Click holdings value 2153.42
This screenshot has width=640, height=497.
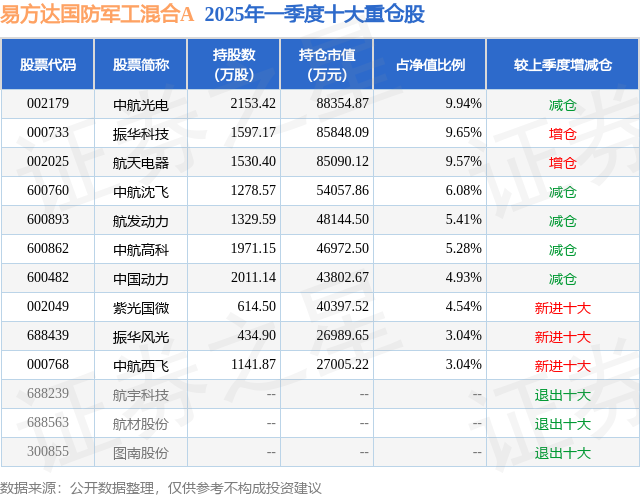253,103
